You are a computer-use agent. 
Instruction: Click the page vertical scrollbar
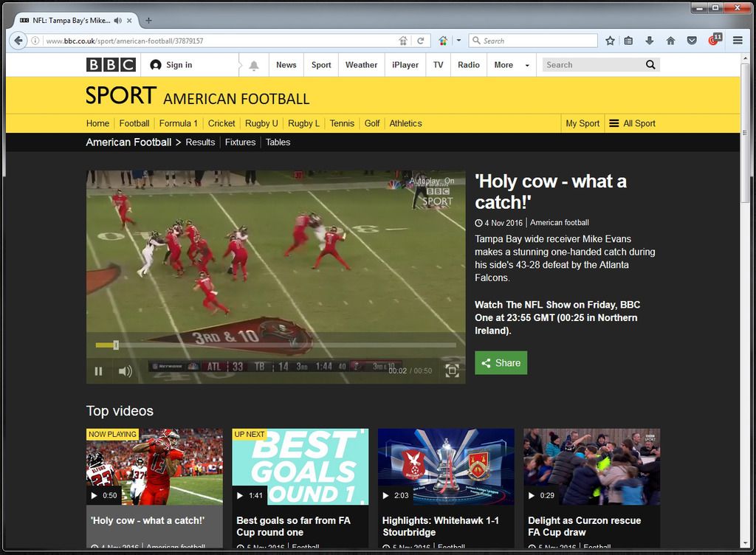[745, 132]
